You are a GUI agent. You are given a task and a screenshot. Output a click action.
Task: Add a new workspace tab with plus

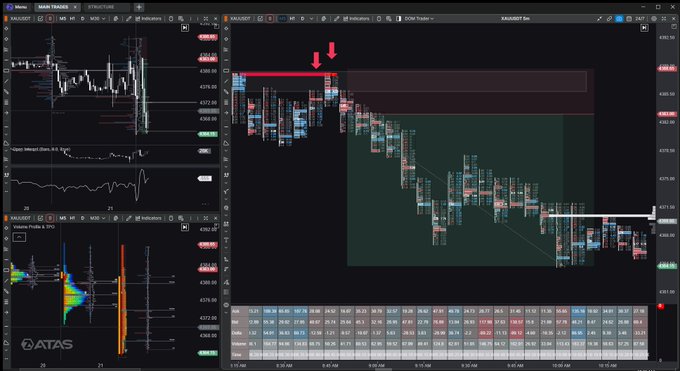pos(139,7)
